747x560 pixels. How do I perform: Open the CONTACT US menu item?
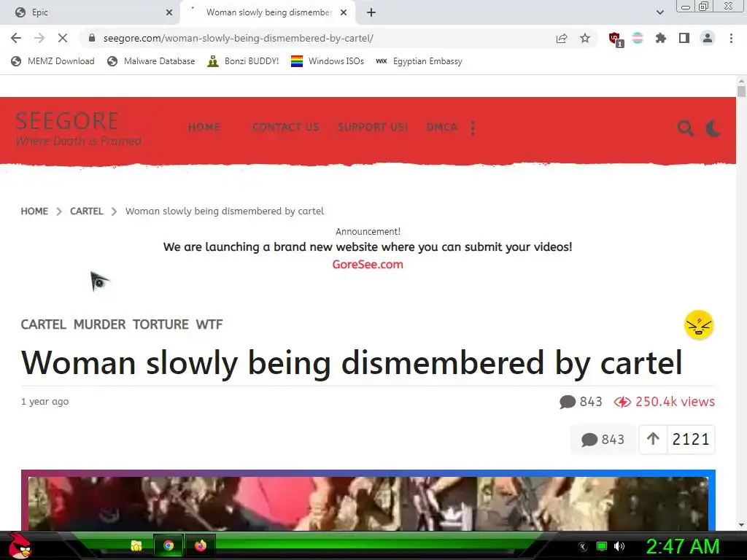285,127
